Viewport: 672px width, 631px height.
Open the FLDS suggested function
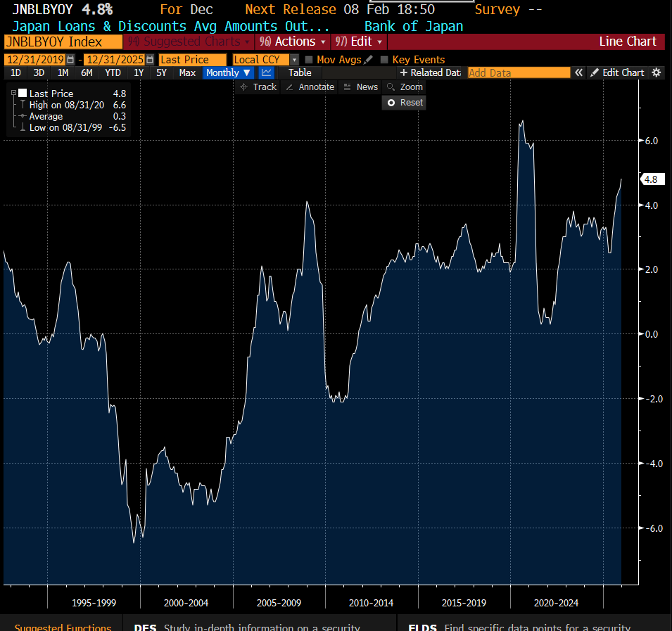[519, 627]
